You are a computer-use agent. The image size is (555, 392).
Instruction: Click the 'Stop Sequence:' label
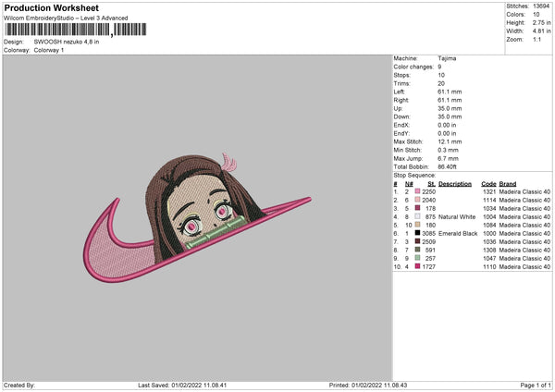point(414,175)
